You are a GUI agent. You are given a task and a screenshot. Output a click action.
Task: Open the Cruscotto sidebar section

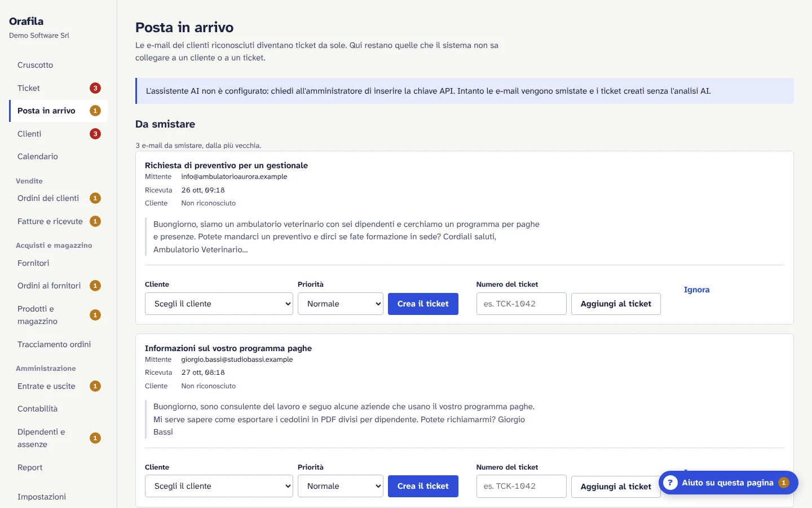pyautogui.click(x=58, y=65)
